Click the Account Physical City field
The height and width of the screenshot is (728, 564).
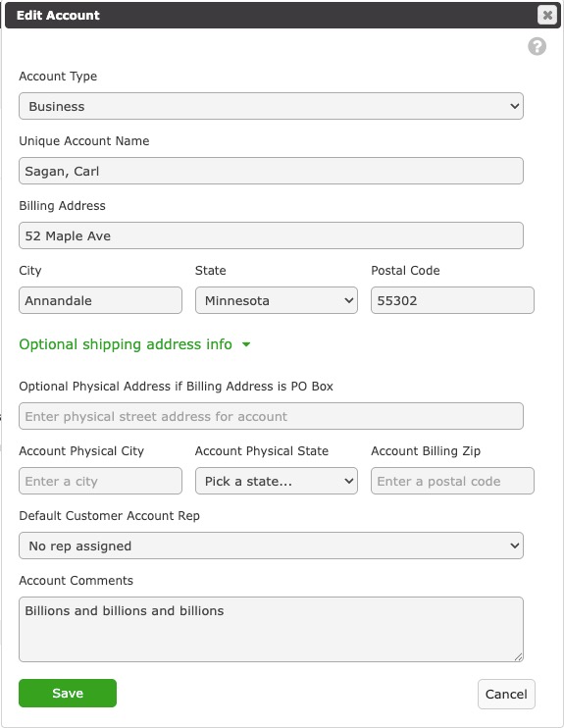(x=100, y=481)
